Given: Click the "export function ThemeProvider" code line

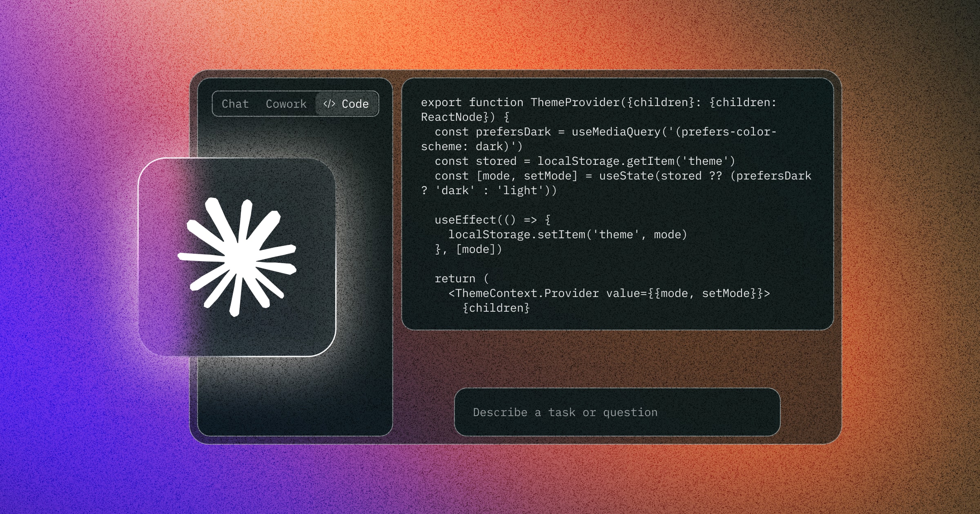Looking at the screenshot, I should (599, 102).
